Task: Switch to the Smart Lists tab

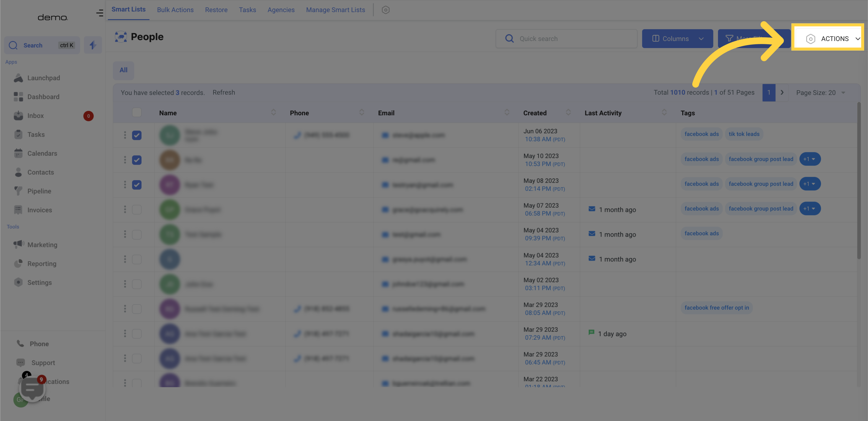Action: pyautogui.click(x=128, y=9)
